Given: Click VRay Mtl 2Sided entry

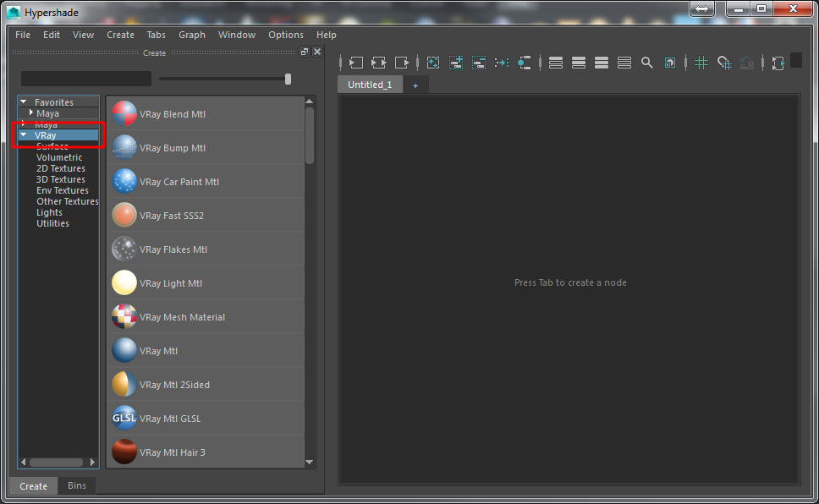Looking at the screenshot, I should 206,385.
